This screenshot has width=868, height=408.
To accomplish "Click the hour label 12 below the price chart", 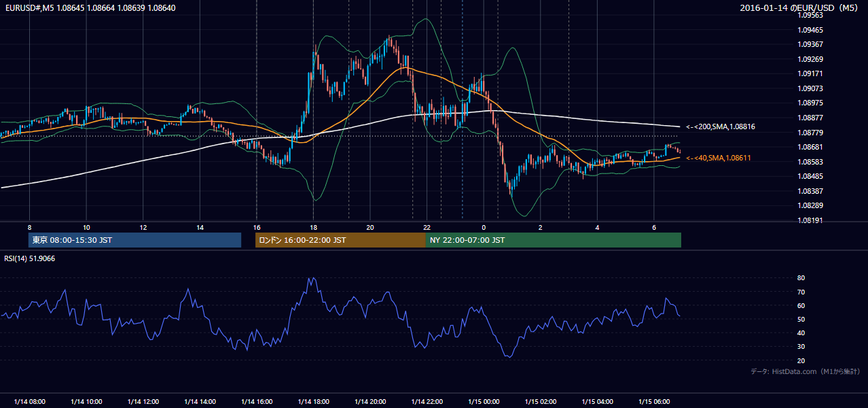I will coord(143,227).
